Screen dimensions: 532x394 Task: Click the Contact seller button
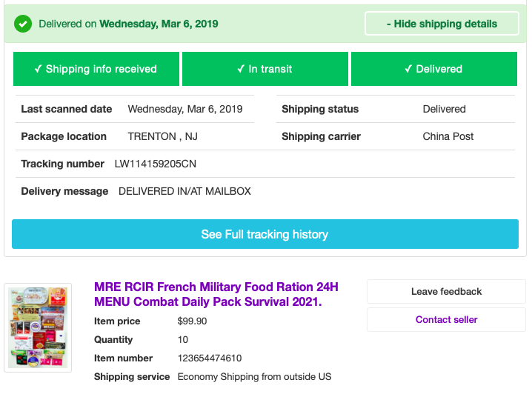446,320
